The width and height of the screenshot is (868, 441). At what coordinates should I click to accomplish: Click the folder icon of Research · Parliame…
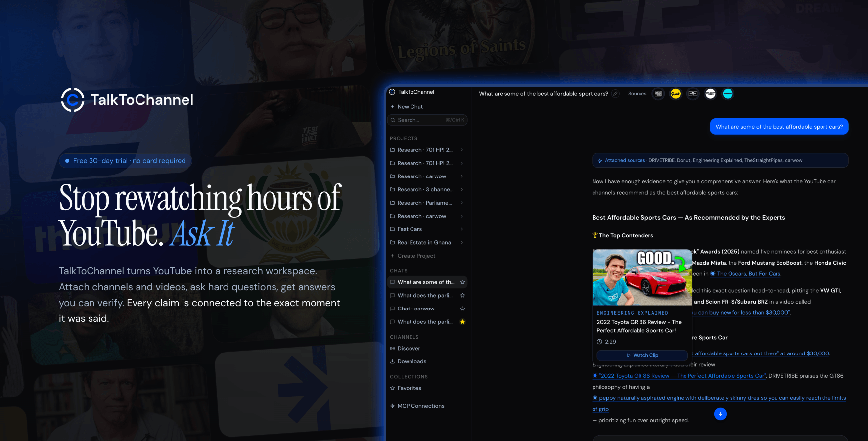tap(392, 203)
